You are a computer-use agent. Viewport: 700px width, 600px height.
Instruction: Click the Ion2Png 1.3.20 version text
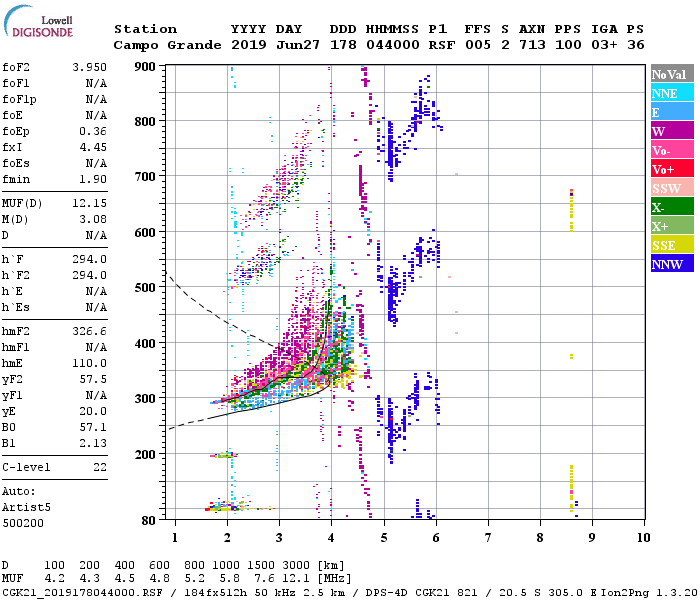[x=649, y=593]
